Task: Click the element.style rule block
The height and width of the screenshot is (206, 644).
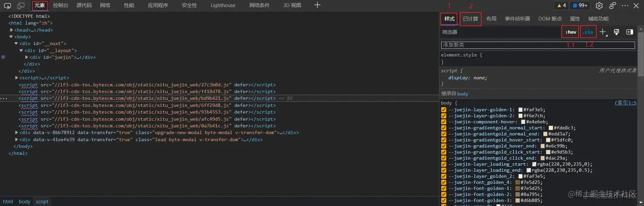Action: (x=538, y=58)
